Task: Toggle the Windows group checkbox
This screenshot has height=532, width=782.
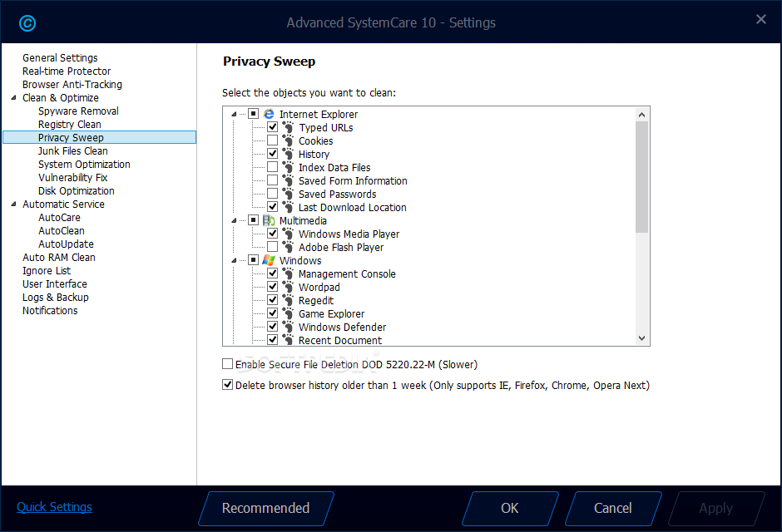Action: pyautogui.click(x=254, y=259)
